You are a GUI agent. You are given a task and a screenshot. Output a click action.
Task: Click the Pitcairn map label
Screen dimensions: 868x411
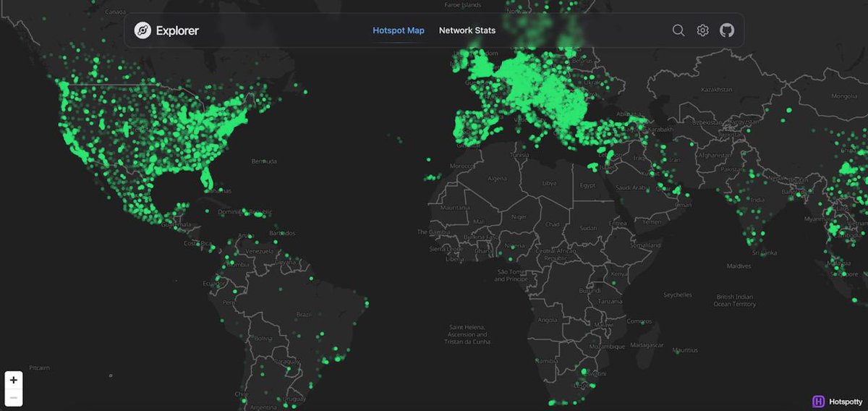(40, 368)
